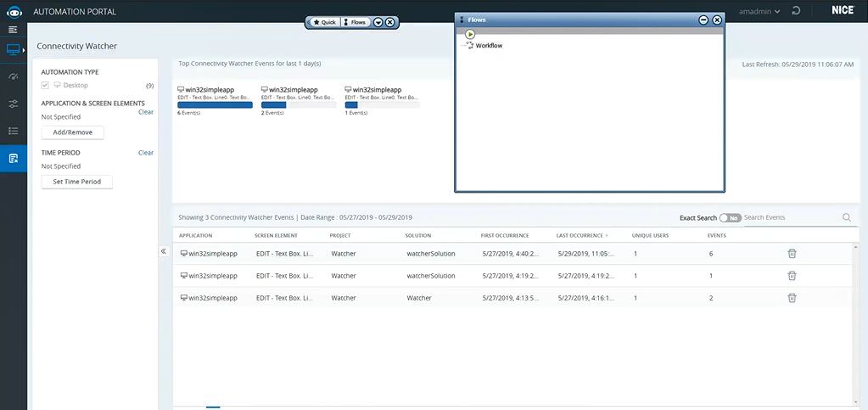Click the play icon in Flows window
The image size is (868, 410).
[470, 34]
